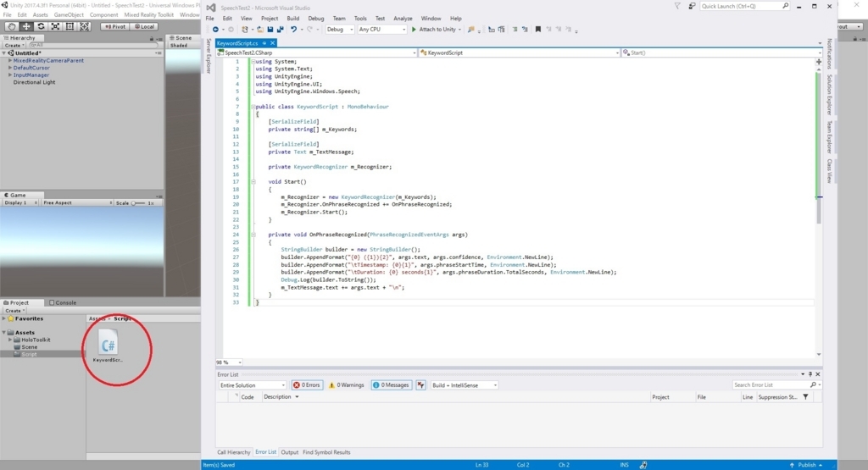Viewport: 868px width, 470px height.
Task: Select the Hand tool in Unity toolbar
Action: (x=11, y=26)
